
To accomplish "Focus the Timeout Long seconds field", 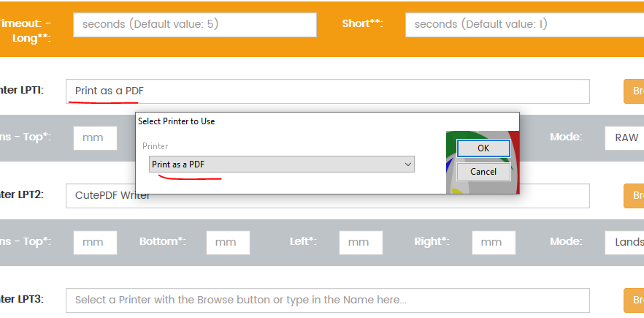I will point(195,25).
